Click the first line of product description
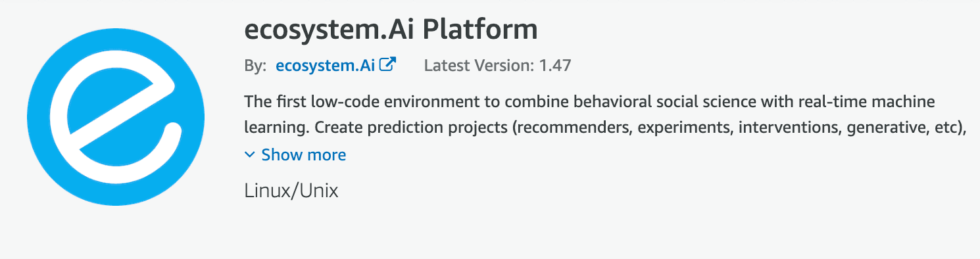 (589, 103)
